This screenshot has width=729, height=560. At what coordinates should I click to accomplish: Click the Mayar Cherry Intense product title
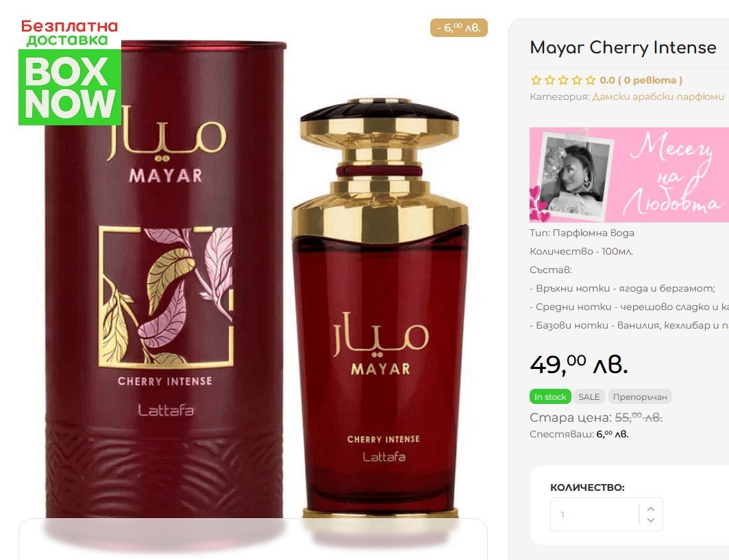click(x=623, y=47)
